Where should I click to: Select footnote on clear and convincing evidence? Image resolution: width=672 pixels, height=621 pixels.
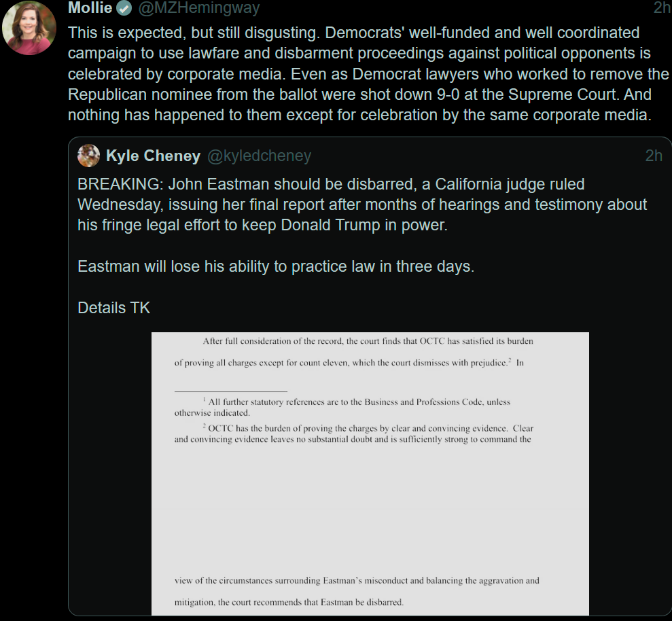(x=354, y=433)
